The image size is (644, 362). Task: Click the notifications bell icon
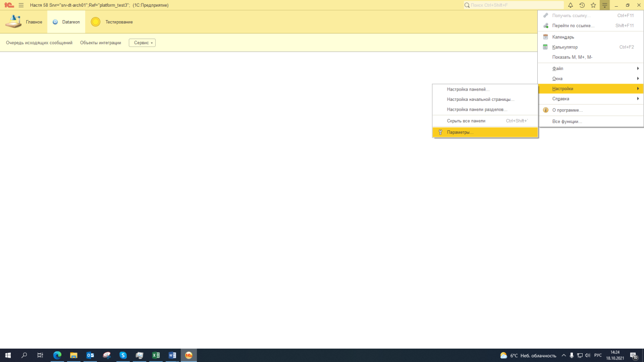coord(570,5)
